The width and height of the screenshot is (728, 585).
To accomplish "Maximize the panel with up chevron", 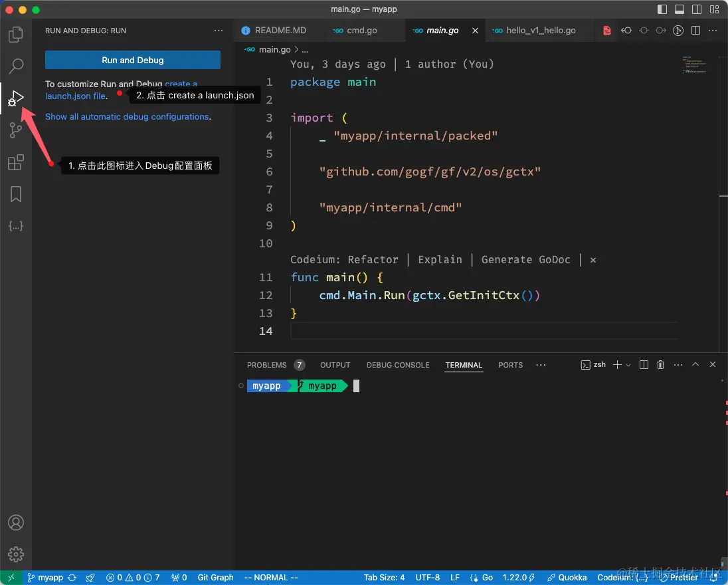I will 695,365.
